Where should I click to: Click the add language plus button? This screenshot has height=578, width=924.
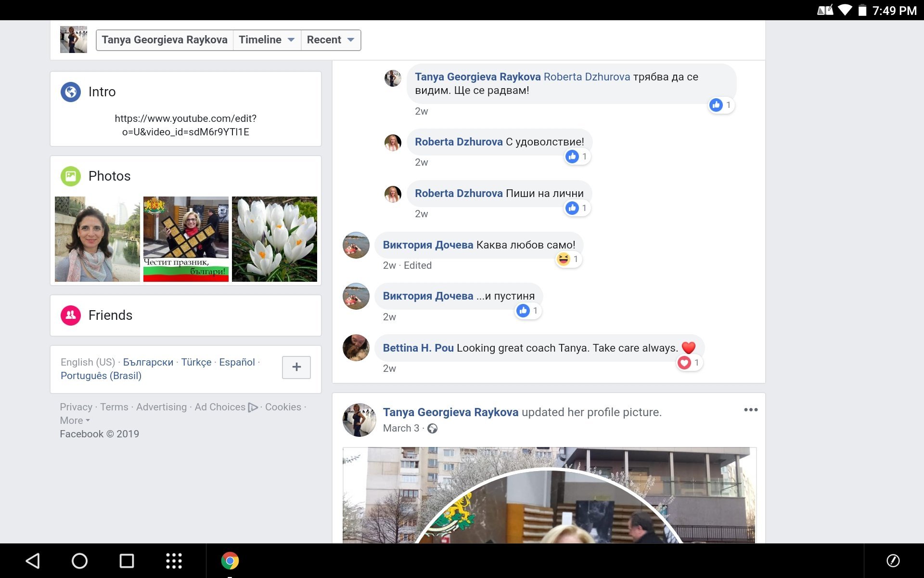[x=296, y=367]
